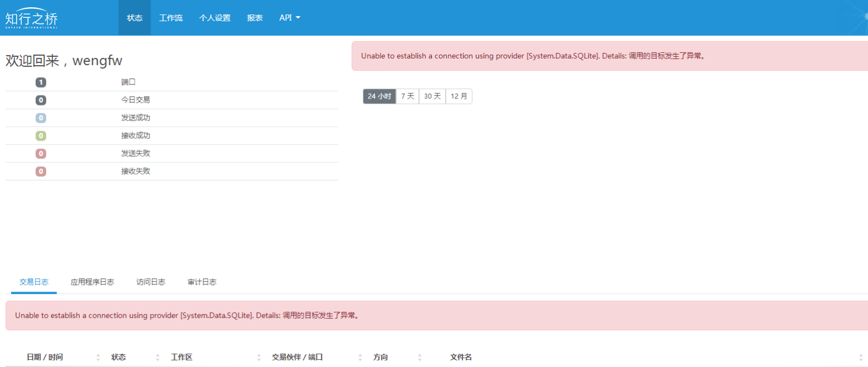
Task: Open the 应用程序日志 tab
Action: [92, 282]
